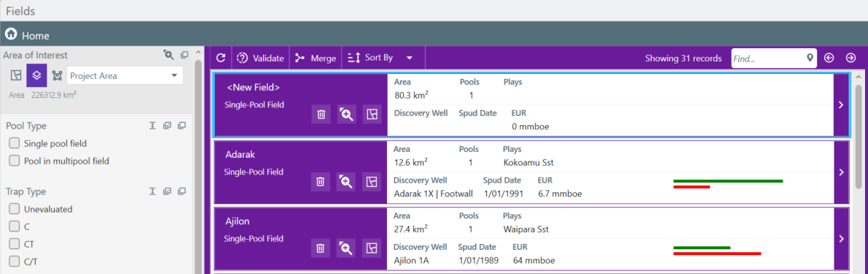Screen dimensions: 868x274
Task: Expand the Adarak record chevron
Action: pos(842,172)
